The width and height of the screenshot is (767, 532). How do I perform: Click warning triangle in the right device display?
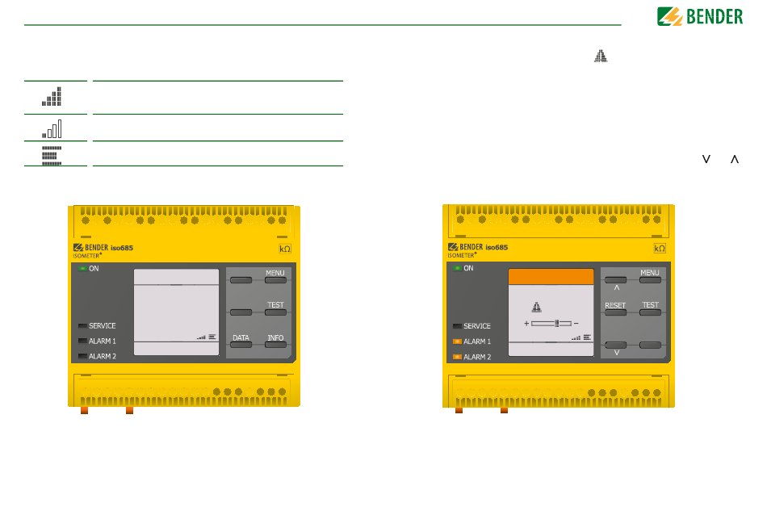537,307
